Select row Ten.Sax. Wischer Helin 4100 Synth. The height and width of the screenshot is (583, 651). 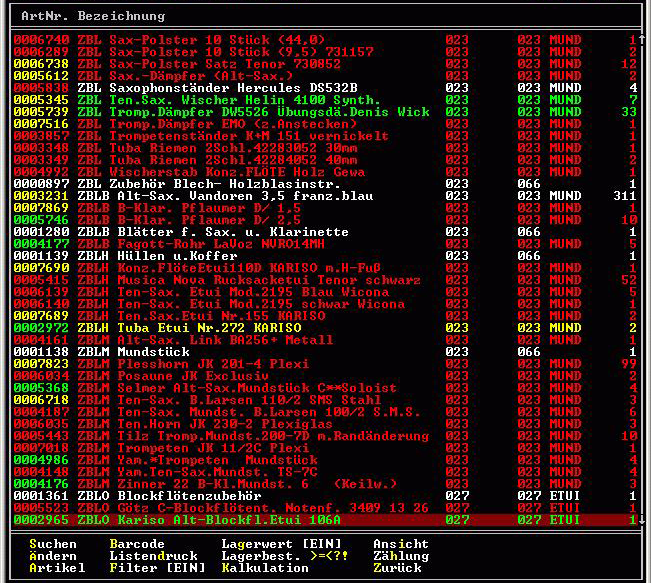(325, 100)
